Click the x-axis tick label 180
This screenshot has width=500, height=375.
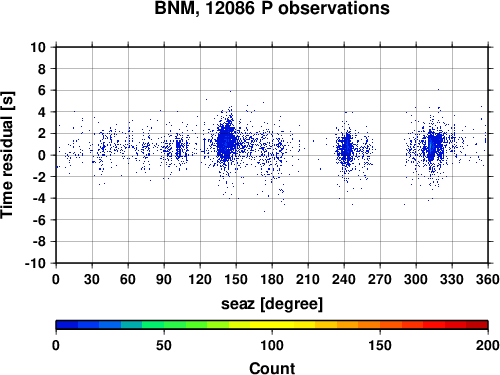coord(272,279)
